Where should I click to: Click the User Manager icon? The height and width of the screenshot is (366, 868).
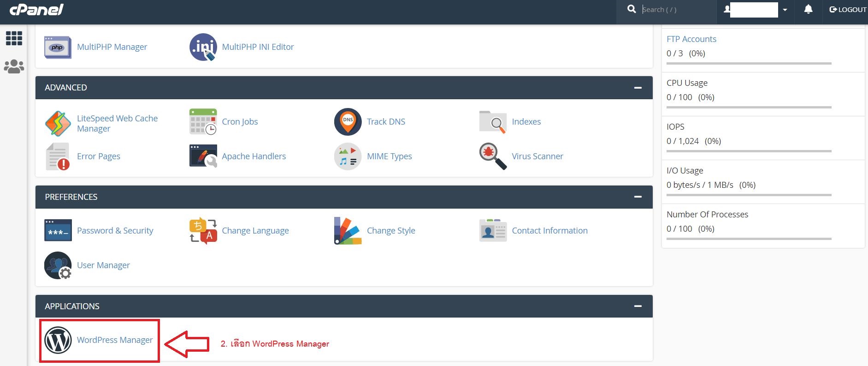pos(58,265)
